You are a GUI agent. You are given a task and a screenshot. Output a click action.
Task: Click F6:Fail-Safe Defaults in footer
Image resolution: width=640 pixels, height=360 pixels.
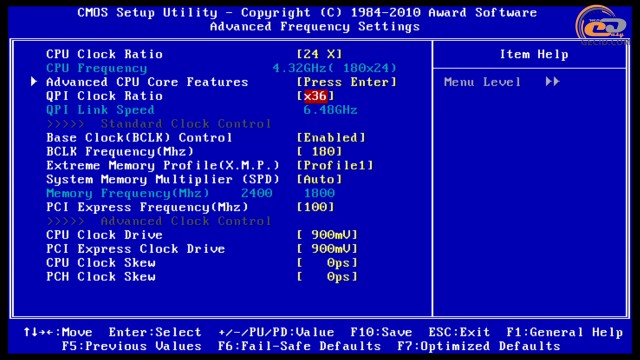pyautogui.click(x=299, y=346)
